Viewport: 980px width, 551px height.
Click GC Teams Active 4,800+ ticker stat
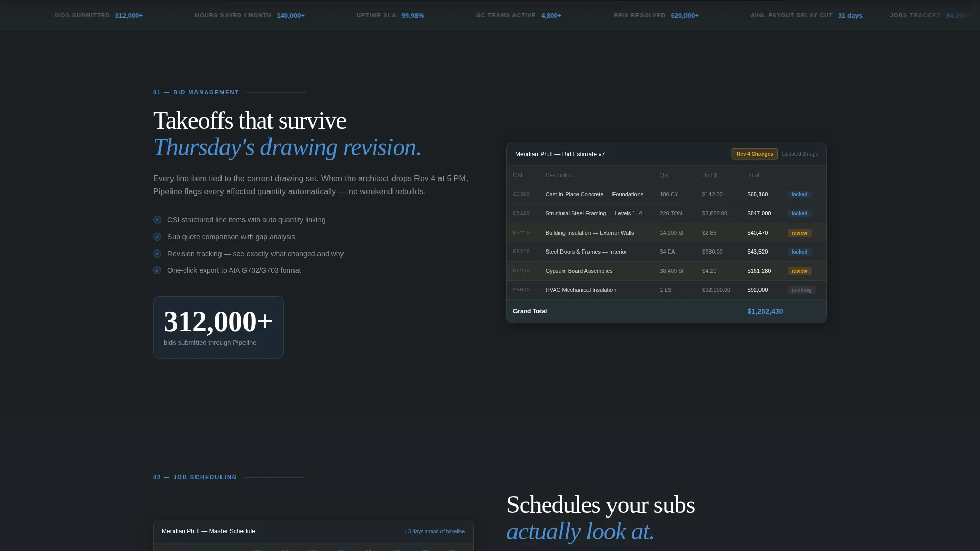[x=519, y=15]
